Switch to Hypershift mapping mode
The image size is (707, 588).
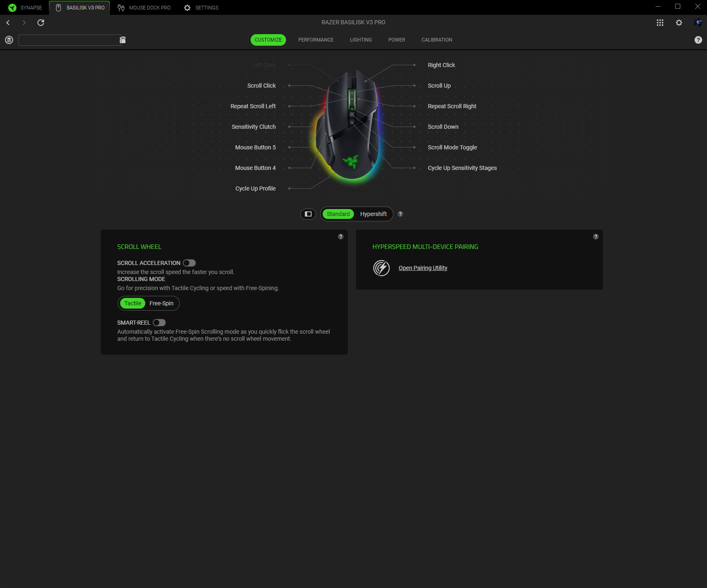[373, 214]
